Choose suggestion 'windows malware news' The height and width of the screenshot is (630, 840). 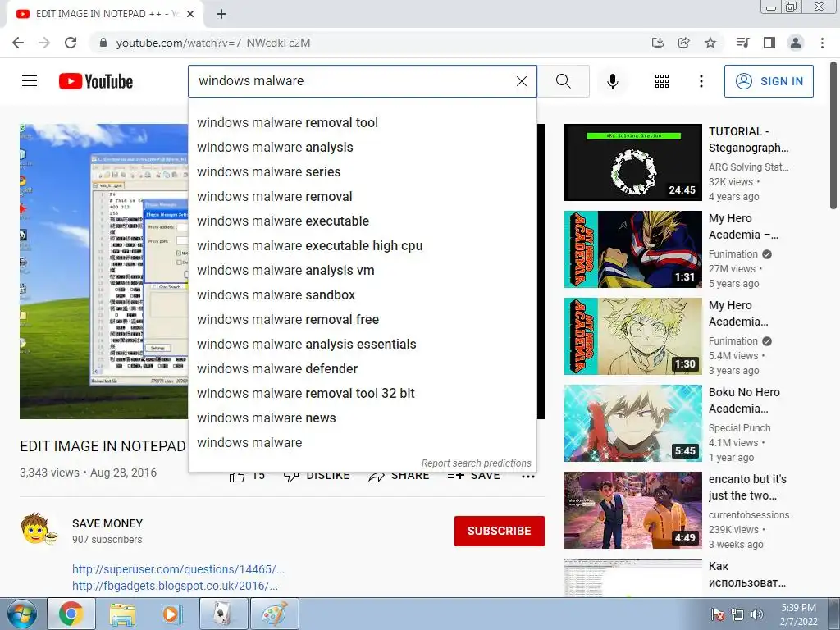pyautogui.click(x=362, y=418)
